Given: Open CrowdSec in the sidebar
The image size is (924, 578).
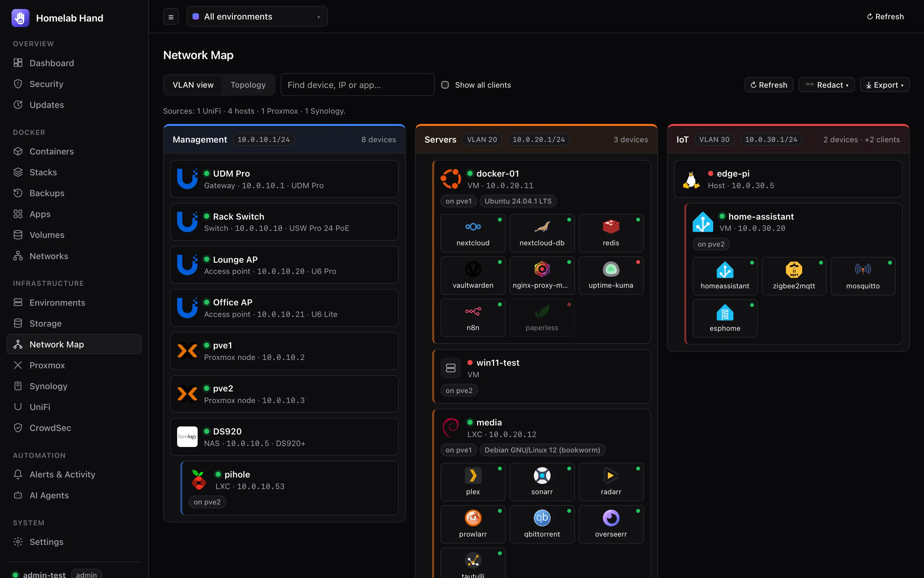Looking at the screenshot, I should click(x=74, y=428).
